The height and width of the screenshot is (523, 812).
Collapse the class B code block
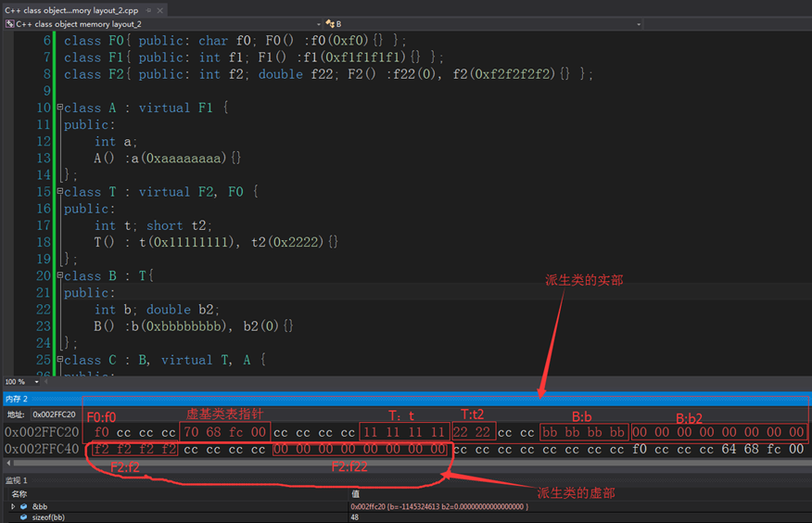(x=60, y=275)
